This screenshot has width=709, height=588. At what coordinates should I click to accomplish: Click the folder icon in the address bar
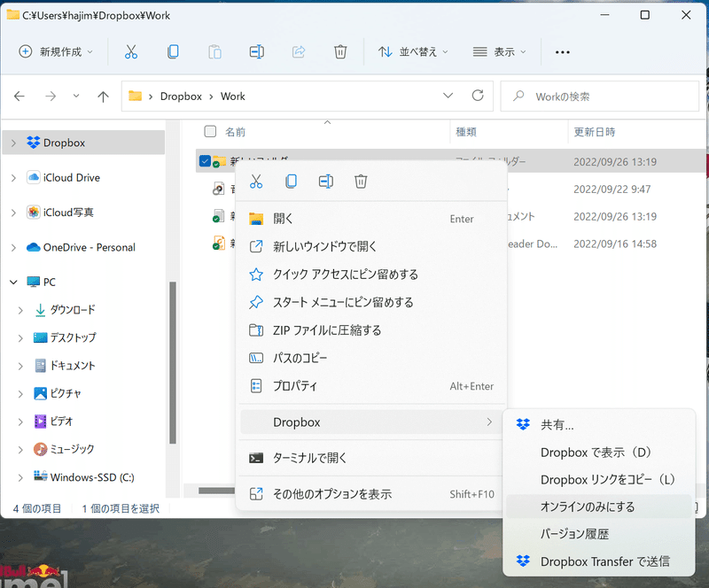(x=136, y=96)
